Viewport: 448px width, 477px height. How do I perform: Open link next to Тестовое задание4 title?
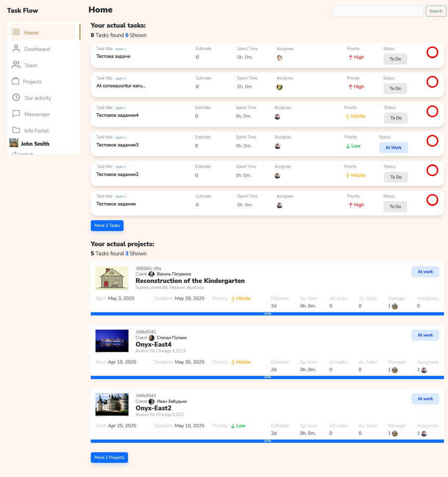[x=120, y=108]
